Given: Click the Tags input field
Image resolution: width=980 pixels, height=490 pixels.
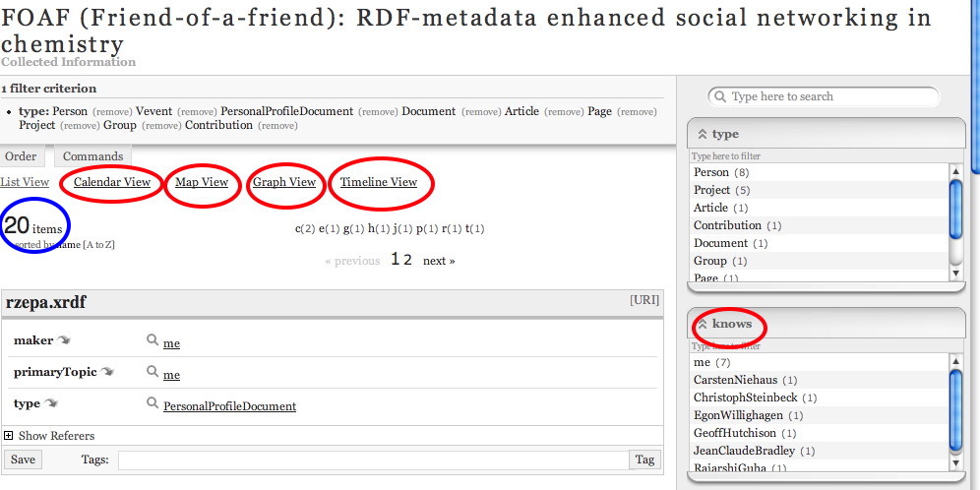Looking at the screenshot, I should [x=373, y=459].
